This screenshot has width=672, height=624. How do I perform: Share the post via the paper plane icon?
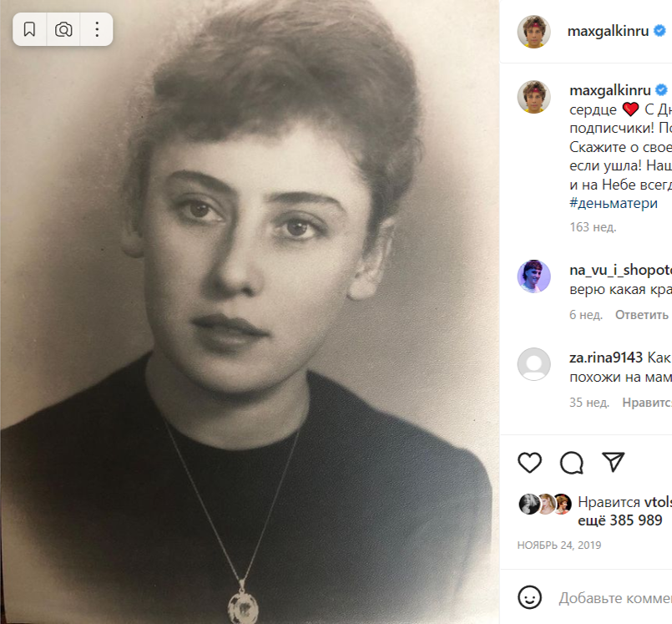pos(614,462)
